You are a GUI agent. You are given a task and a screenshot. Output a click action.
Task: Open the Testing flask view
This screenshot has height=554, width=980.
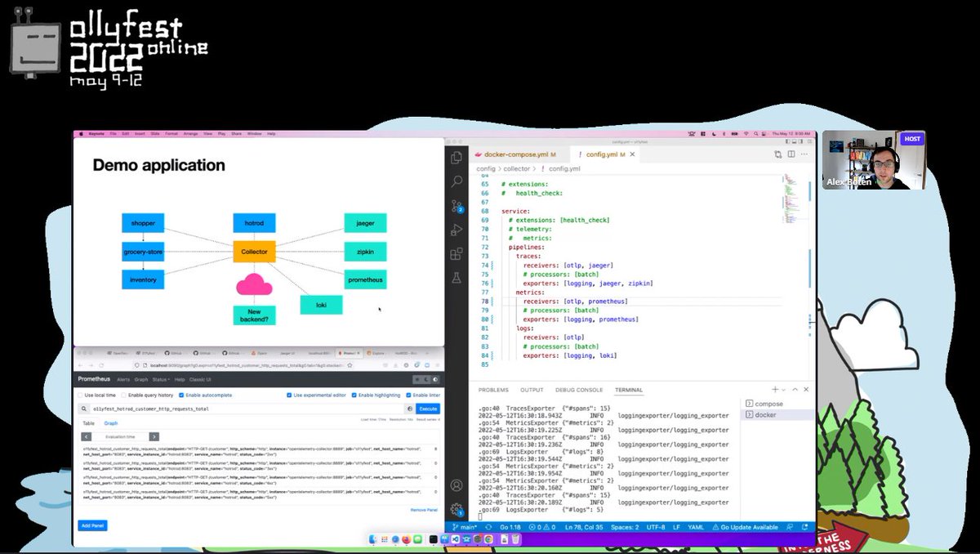tap(457, 279)
